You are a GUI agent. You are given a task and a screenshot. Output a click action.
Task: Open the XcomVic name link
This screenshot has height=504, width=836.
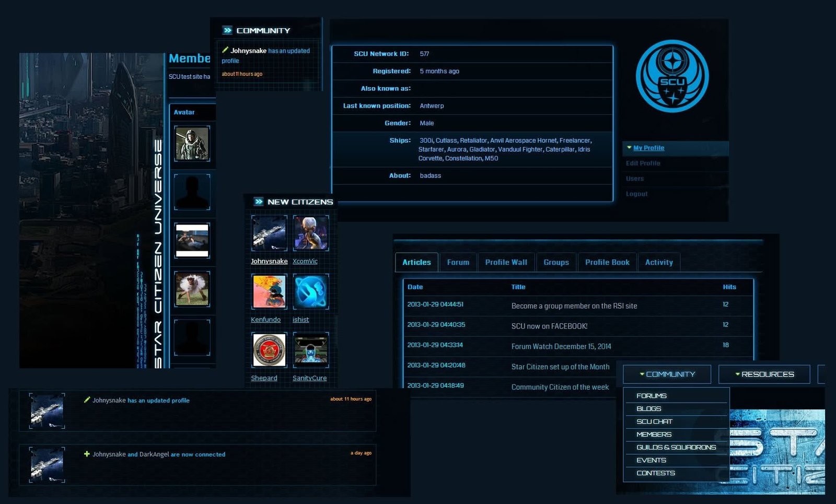tap(305, 261)
